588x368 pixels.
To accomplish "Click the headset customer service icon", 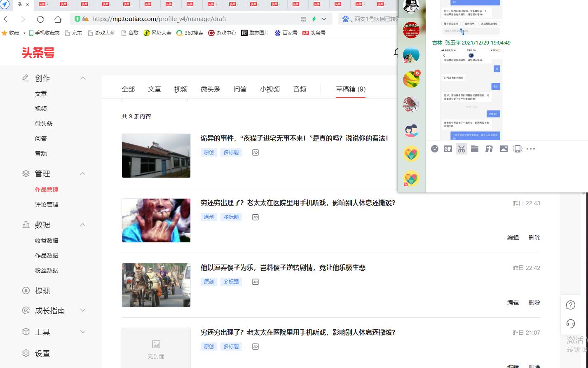I will coord(570,324).
